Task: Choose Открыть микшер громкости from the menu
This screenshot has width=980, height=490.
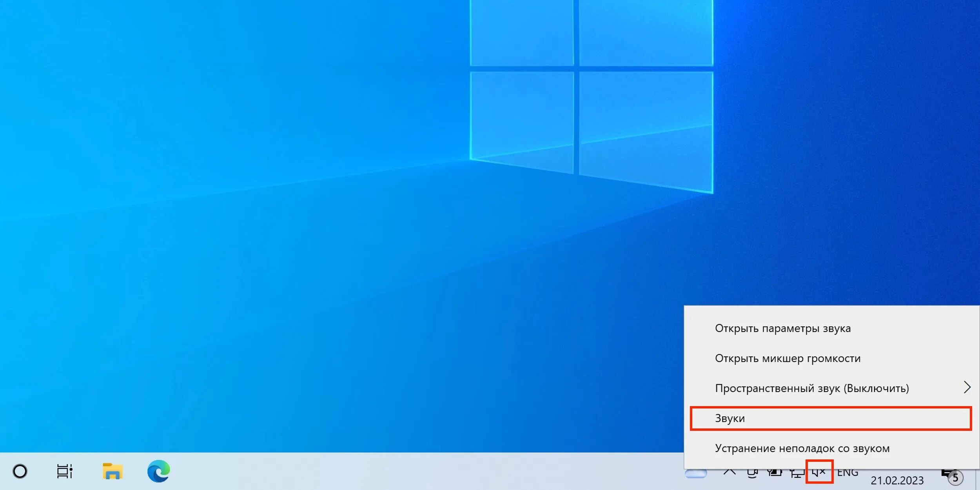Action: click(788, 358)
